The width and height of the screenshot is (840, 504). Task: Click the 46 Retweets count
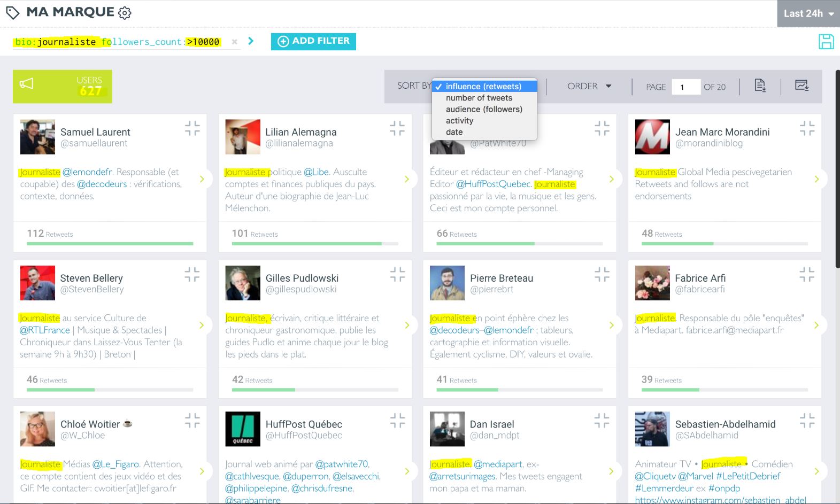point(47,379)
